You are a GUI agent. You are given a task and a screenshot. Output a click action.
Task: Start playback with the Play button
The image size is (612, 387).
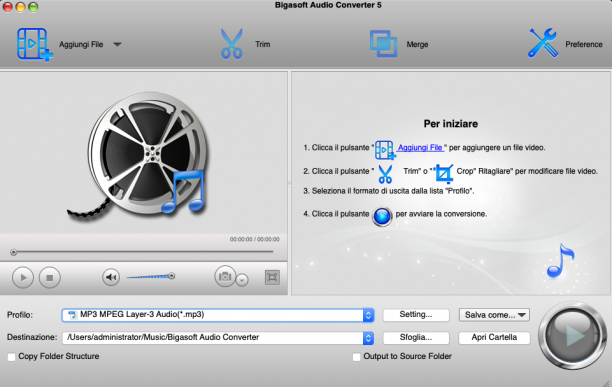point(23,277)
